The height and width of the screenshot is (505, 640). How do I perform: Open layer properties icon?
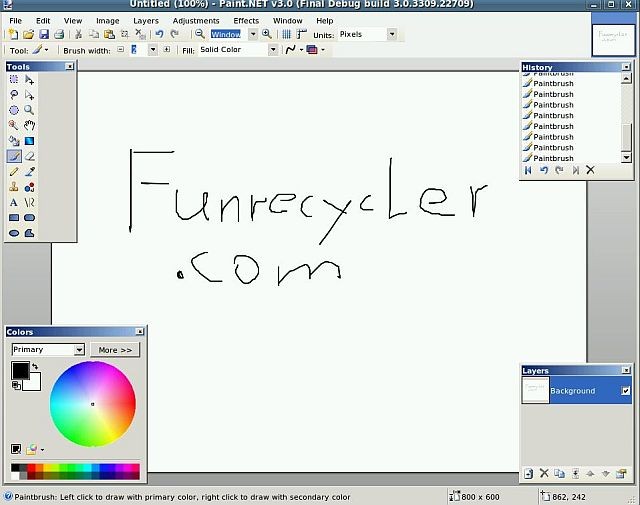(621, 474)
